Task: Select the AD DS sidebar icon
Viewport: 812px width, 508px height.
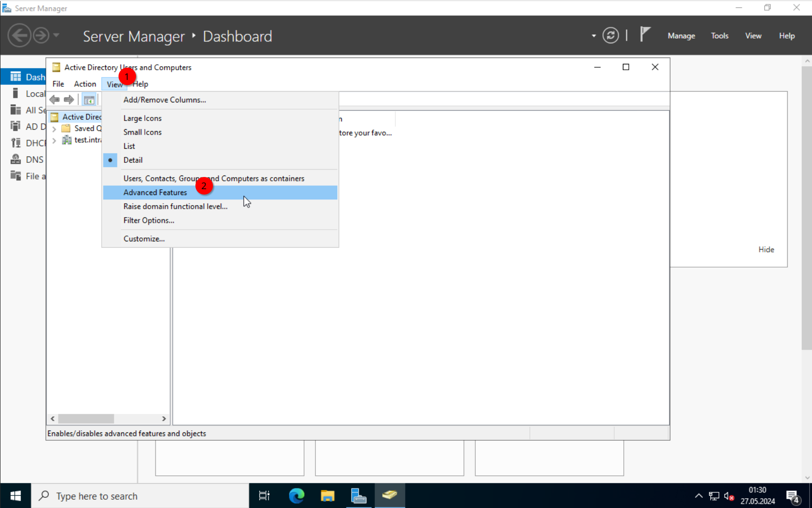Action: pos(16,126)
